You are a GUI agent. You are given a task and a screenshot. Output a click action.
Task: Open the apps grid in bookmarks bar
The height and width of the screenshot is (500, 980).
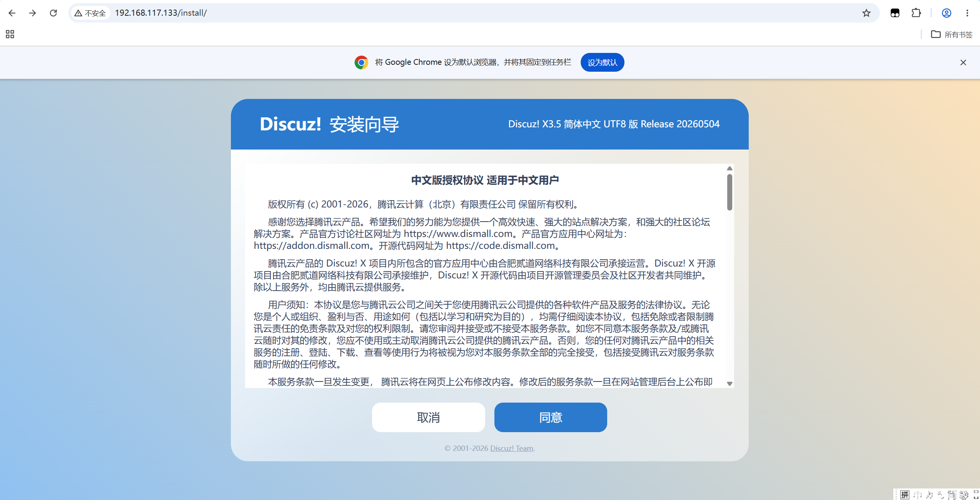pyautogui.click(x=10, y=34)
